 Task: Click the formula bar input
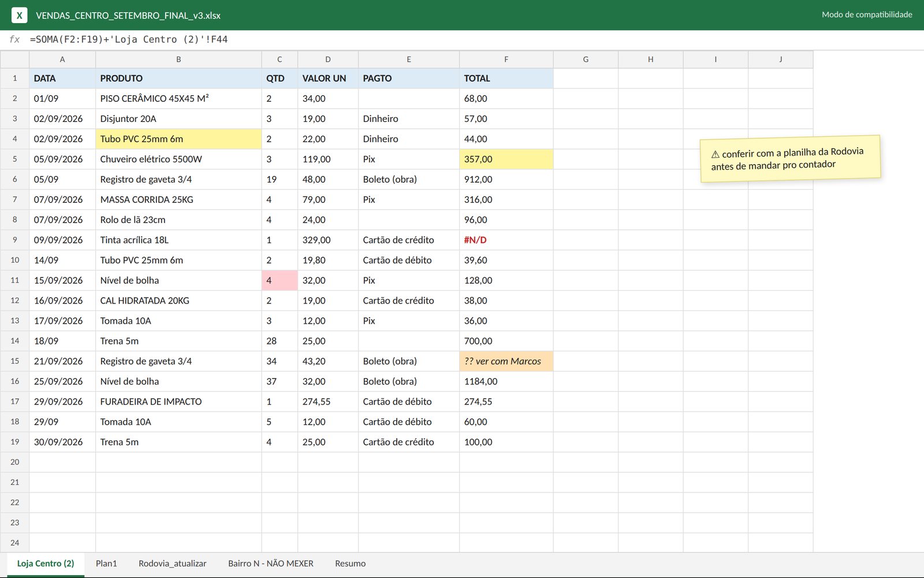[474, 39]
